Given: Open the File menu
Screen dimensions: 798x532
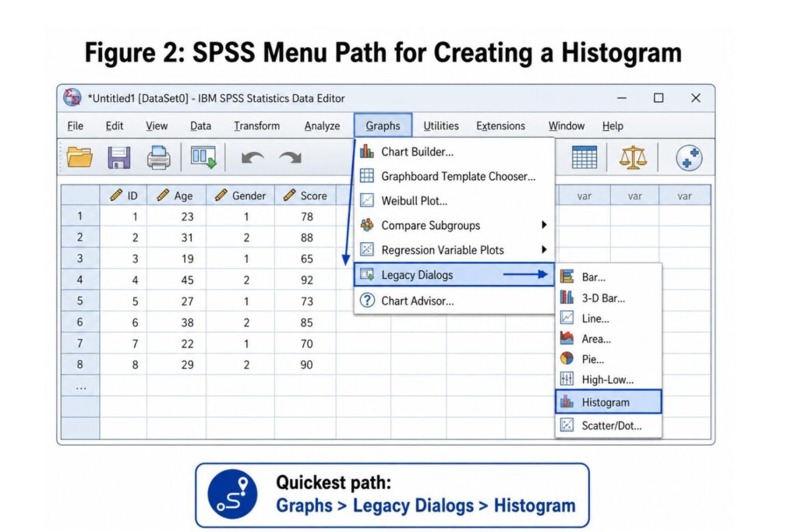Looking at the screenshot, I should tap(76, 125).
